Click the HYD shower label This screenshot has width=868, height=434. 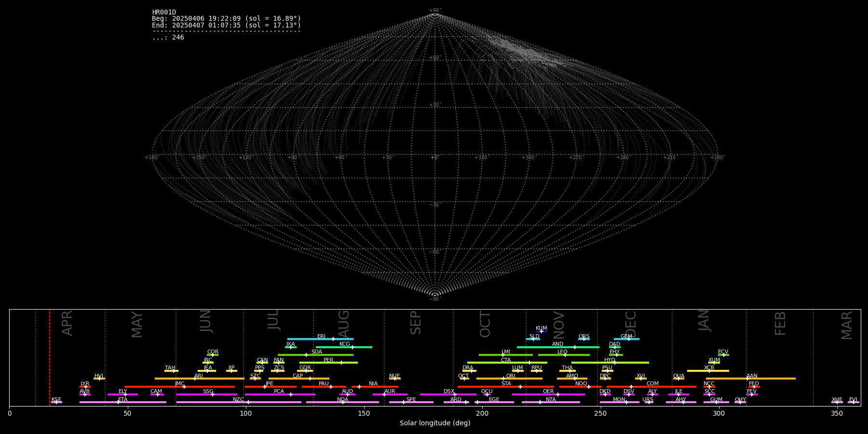(x=610, y=360)
